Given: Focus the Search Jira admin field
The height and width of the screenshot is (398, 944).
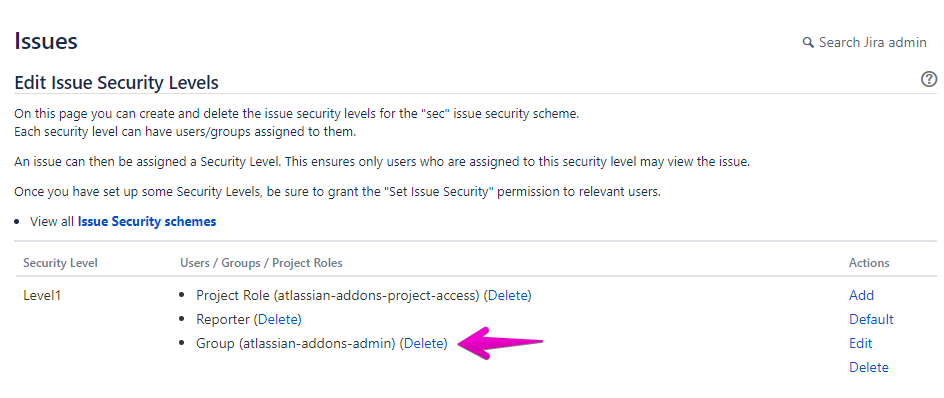Looking at the screenshot, I should click(x=865, y=43).
